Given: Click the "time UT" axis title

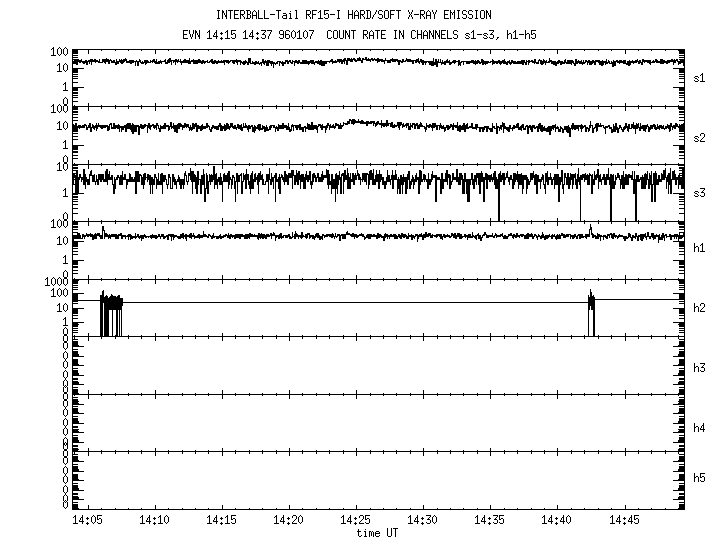Looking at the screenshot, I should click(x=377, y=533).
